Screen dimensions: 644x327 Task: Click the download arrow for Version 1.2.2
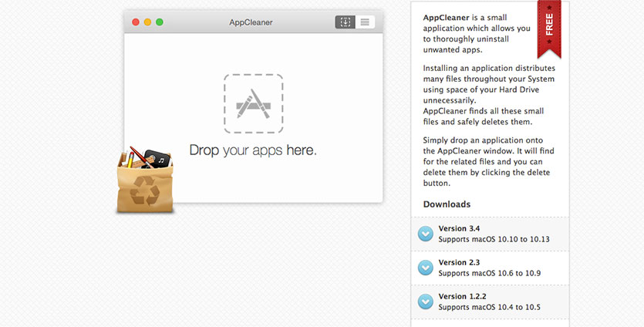click(426, 302)
